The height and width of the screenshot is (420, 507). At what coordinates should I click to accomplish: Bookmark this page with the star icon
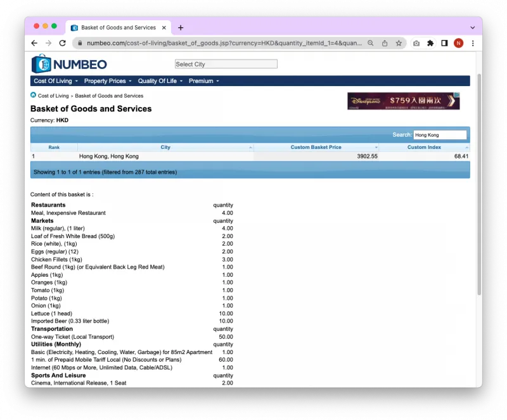399,43
